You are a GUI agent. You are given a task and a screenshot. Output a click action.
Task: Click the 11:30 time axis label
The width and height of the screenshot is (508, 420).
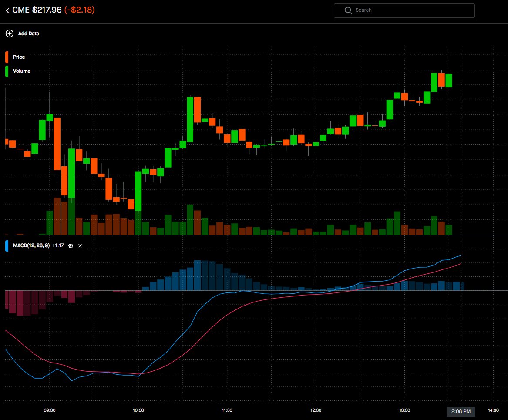tap(227, 410)
